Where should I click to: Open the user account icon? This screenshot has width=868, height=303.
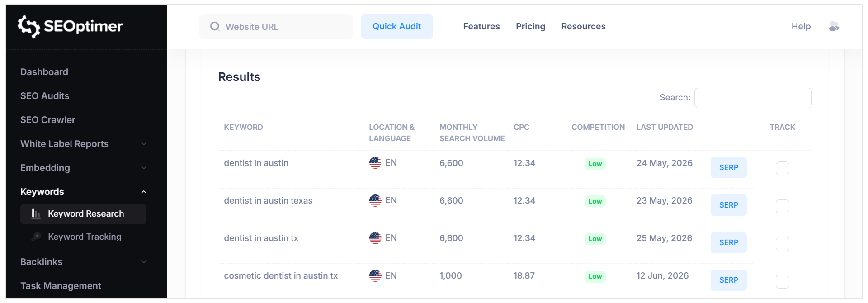(834, 26)
